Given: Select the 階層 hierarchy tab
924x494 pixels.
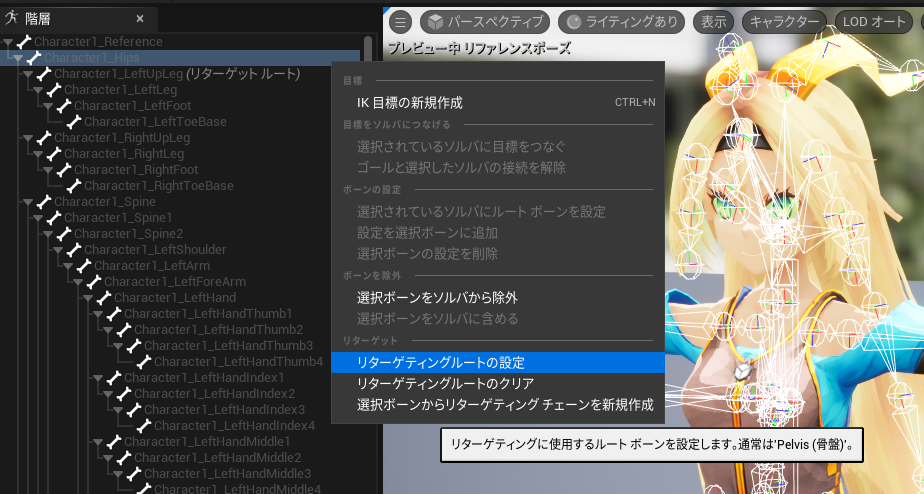Looking at the screenshot, I should [78, 19].
